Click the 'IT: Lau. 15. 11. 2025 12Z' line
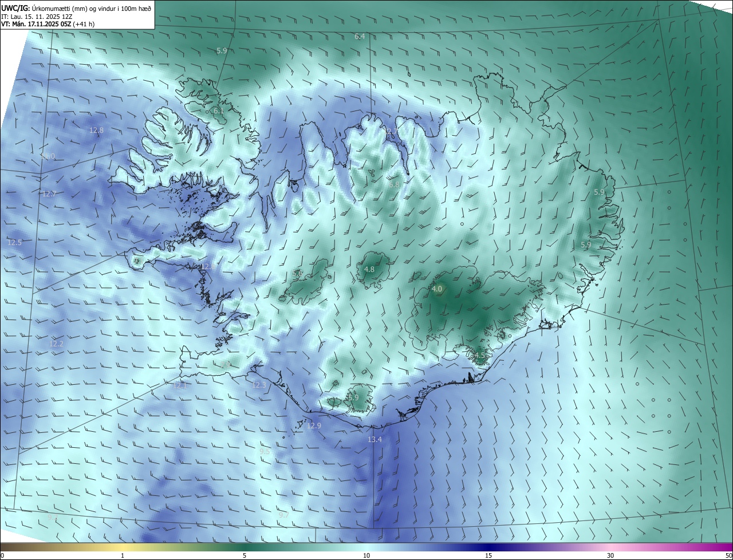Viewport: 733px width, 560px height. (36, 17)
